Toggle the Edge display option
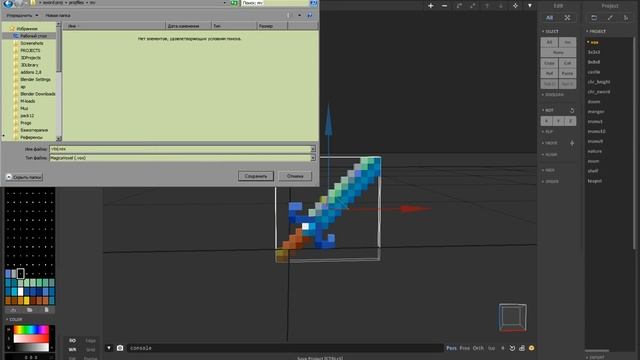Screen dimensions: 640x360 point(91,340)
